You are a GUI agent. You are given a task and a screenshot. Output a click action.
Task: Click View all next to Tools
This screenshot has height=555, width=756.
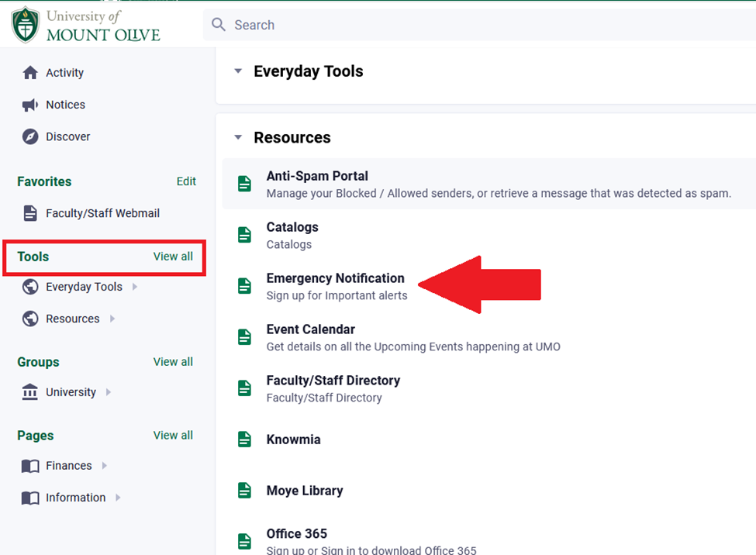(173, 257)
